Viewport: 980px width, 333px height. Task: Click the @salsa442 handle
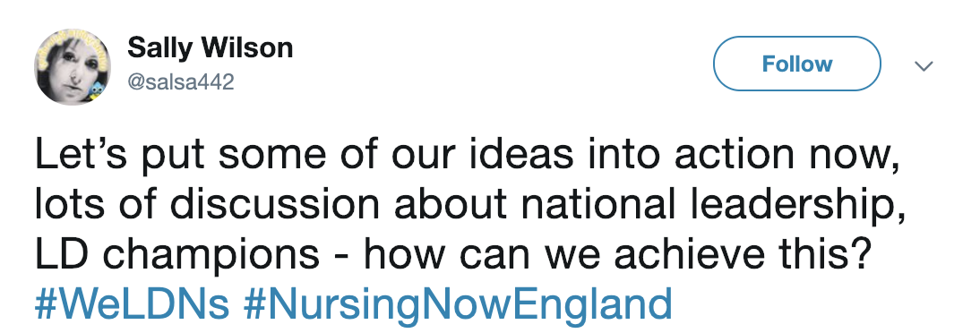click(181, 81)
